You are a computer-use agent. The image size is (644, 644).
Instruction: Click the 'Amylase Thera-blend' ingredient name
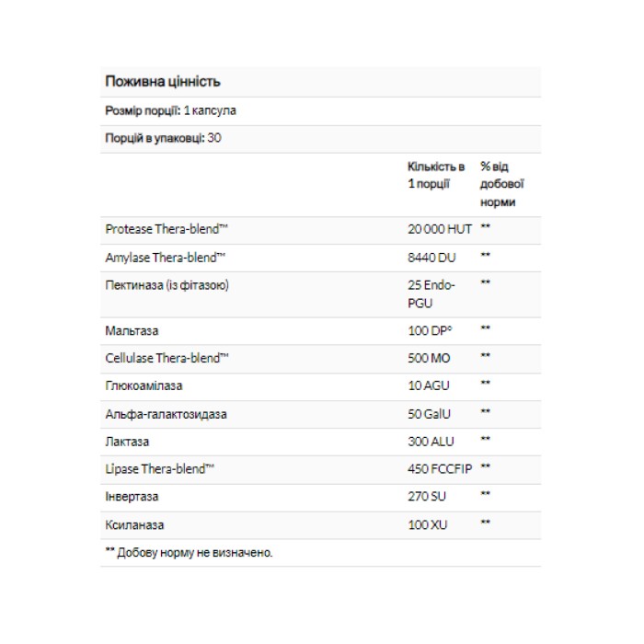166,257
